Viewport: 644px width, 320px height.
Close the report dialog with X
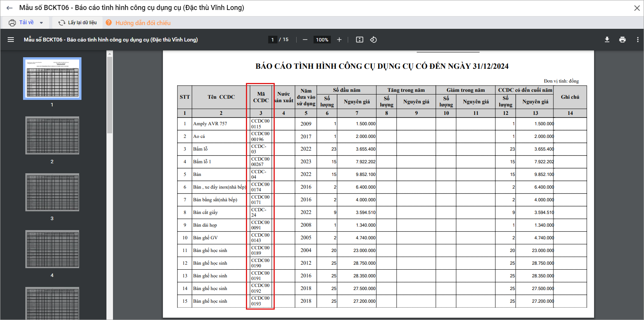coord(637,8)
